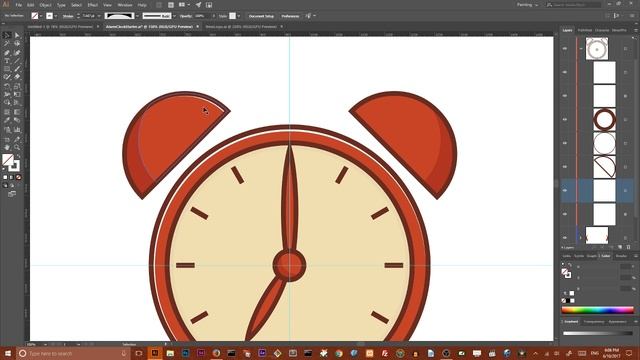
Task: Select the Lasso tool
Action: [x=17, y=44]
